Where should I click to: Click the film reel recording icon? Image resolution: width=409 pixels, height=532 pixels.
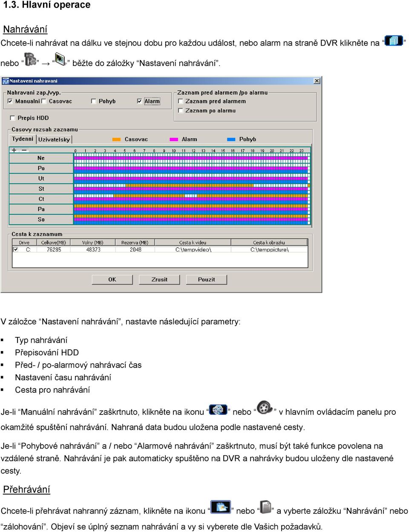click(x=265, y=408)
